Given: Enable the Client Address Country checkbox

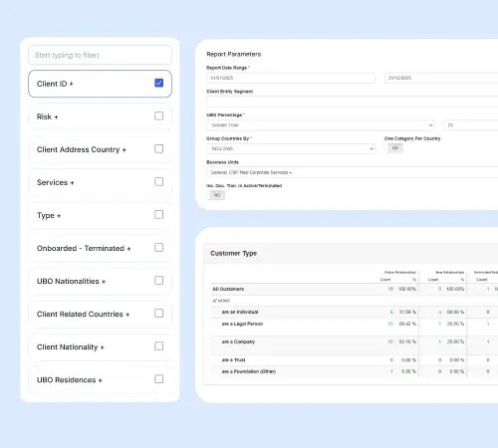Looking at the screenshot, I should (159, 148).
